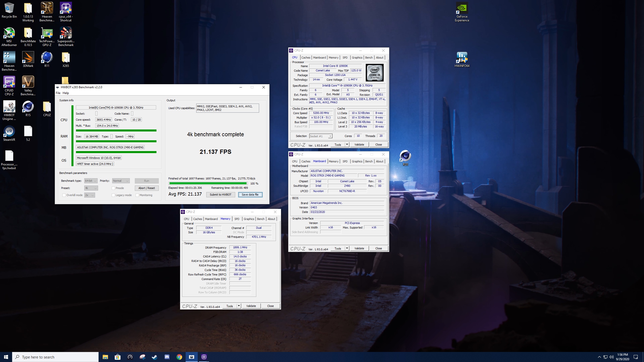Select the HWBOT Unigine desktop icon
This screenshot has height=362, width=644.
pos(9,111)
